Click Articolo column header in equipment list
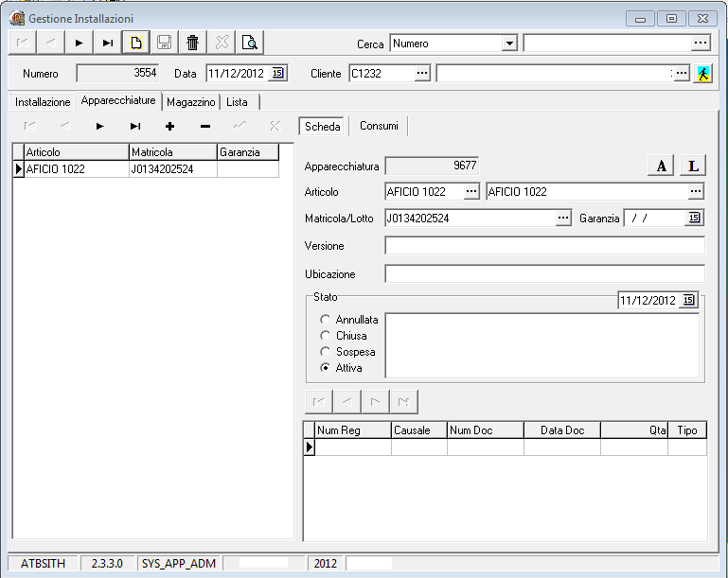Viewport: 728px width, 578px height. 76,152
